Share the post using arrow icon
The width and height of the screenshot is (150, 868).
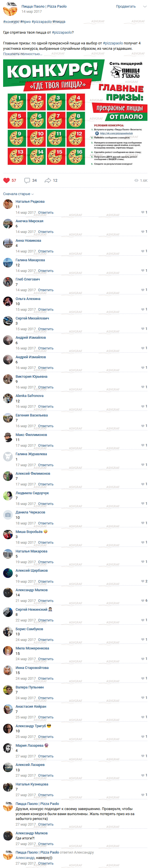pos(48,180)
